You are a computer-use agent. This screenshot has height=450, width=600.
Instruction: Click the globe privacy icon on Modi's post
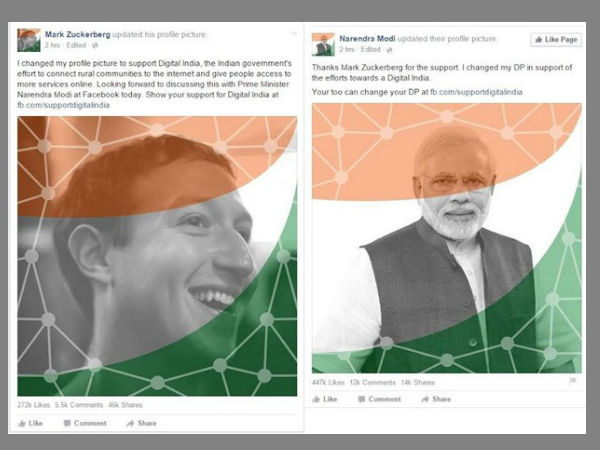point(389,50)
